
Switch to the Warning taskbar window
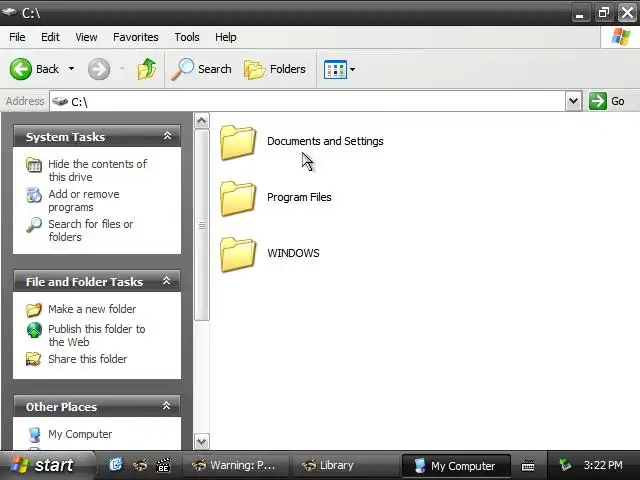click(234, 465)
